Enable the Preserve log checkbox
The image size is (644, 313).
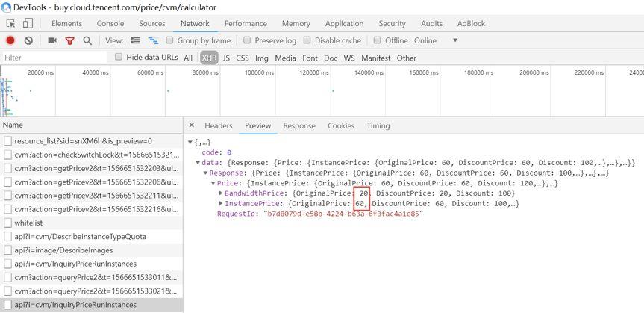[248, 40]
